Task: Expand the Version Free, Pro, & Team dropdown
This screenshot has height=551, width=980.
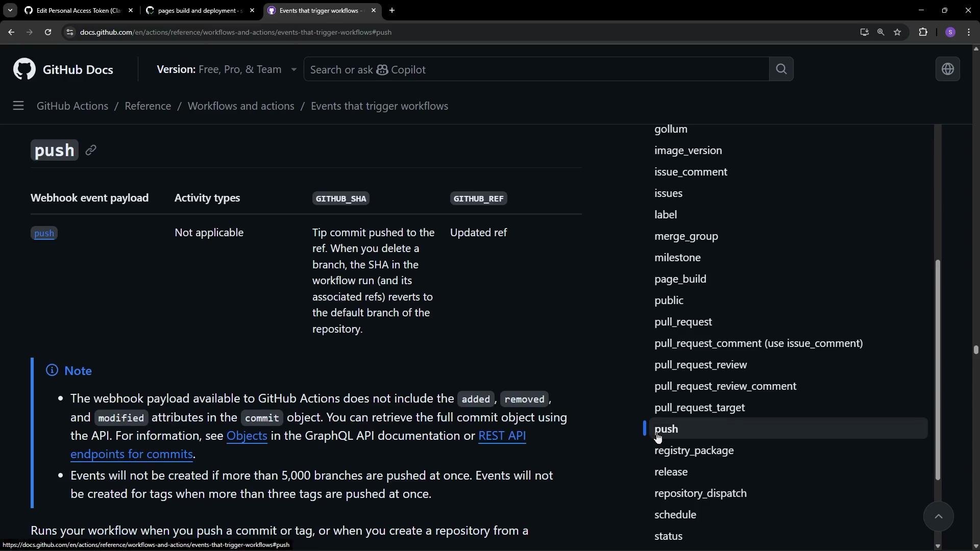Action: point(227,69)
